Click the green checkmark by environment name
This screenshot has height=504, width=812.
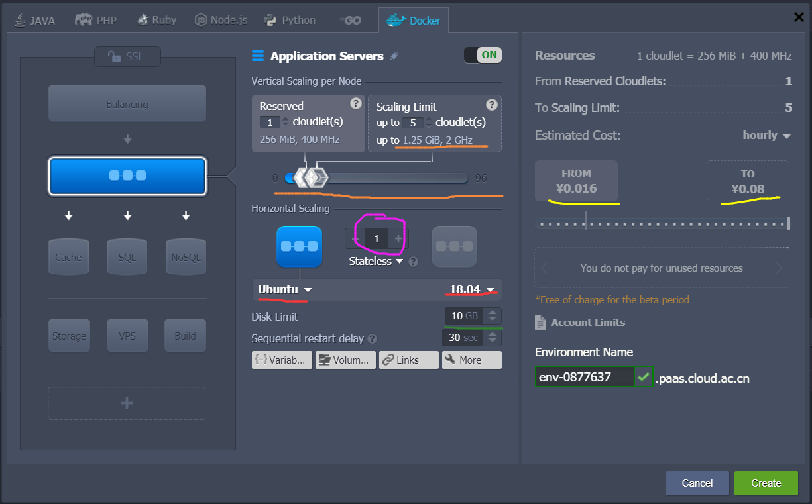pos(643,378)
